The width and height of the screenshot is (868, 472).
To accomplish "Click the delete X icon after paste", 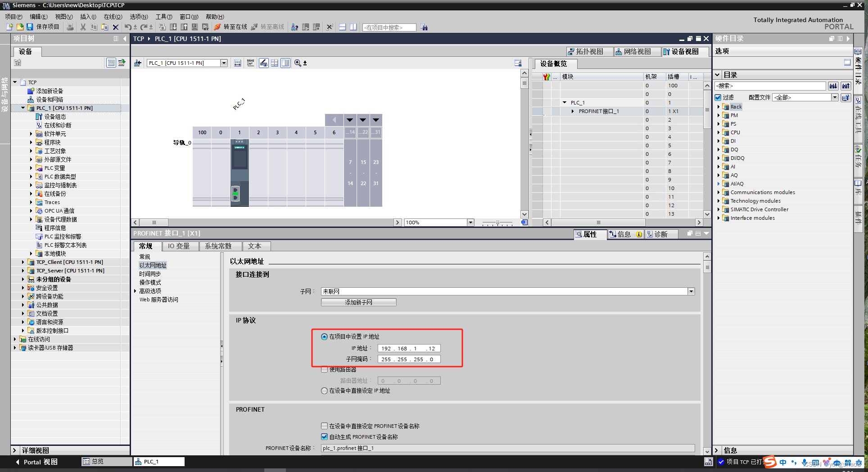I will coord(116,27).
